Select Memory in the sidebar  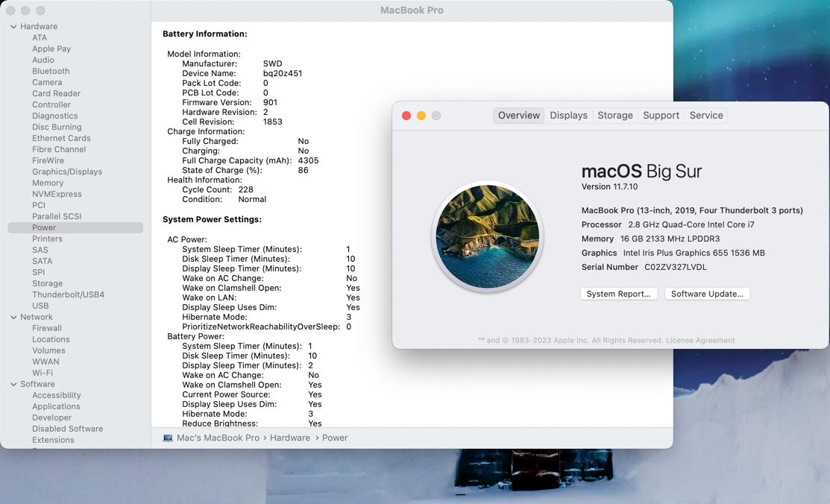(x=48, y=183)
